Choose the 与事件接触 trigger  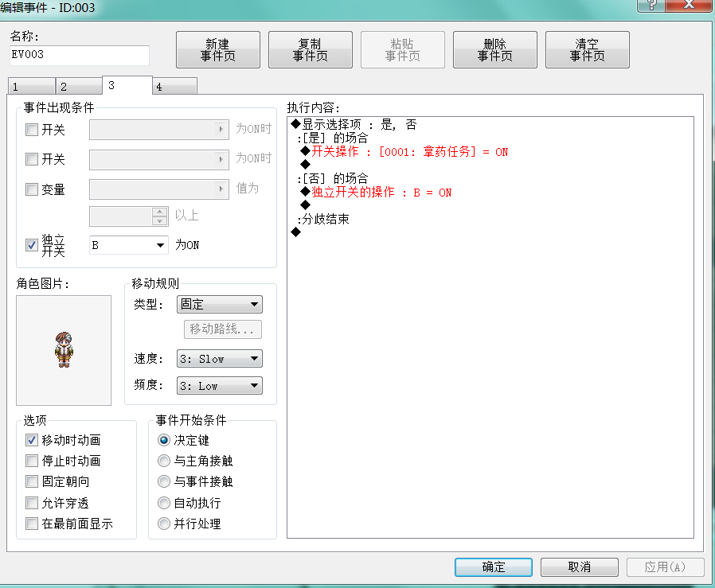click(x=164, y=481)
